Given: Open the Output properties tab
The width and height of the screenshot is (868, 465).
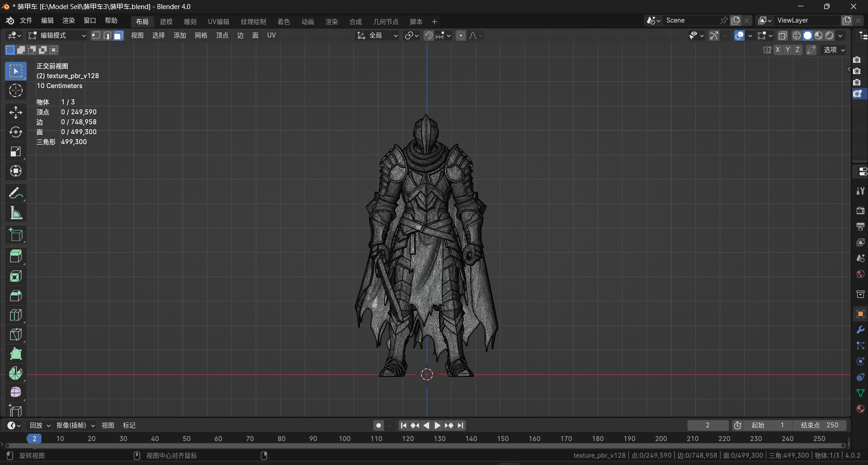Looking at the screenshot, I should coord(860,226).
